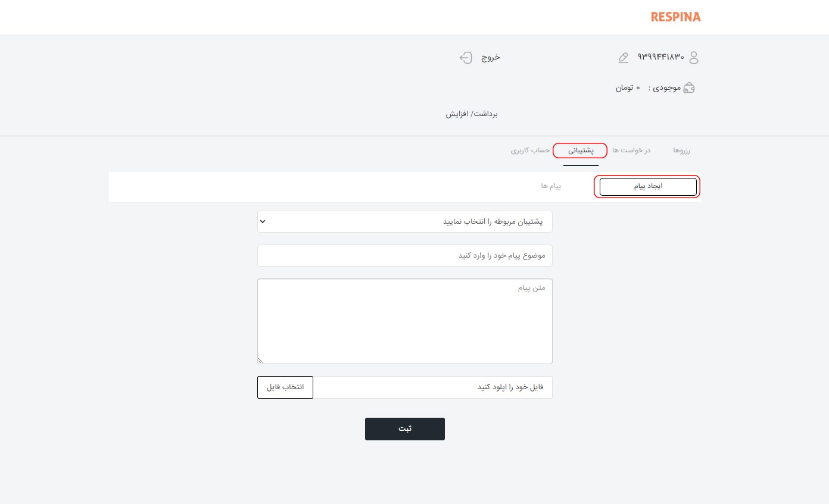Viewport: 829px width, 504px height.
Task: Click the file upload text field
Action: (433, 387)
